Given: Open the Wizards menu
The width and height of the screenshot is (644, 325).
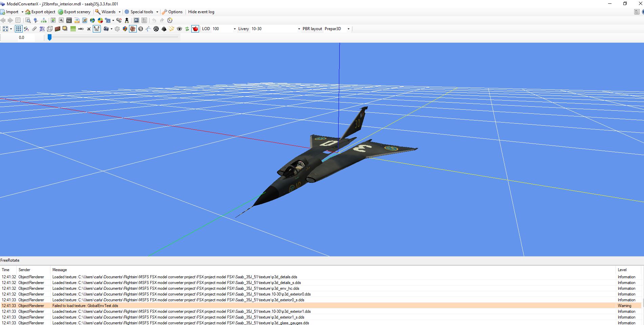Looking at the screenshot, I should pyautogui.click(x=108, y=12).
